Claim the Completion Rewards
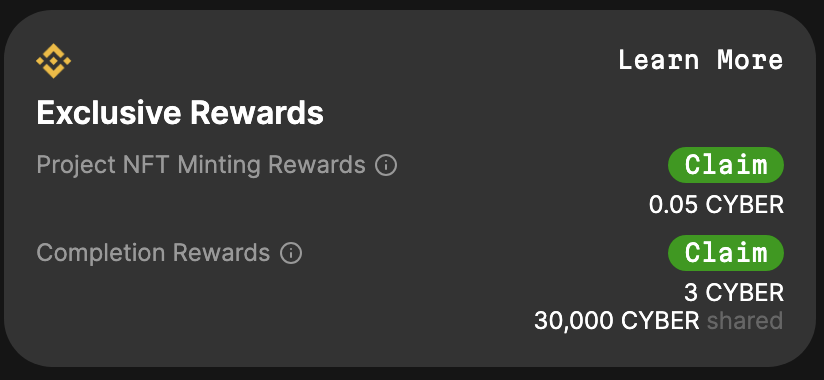The image size is (824, 380). click(726, 253)
